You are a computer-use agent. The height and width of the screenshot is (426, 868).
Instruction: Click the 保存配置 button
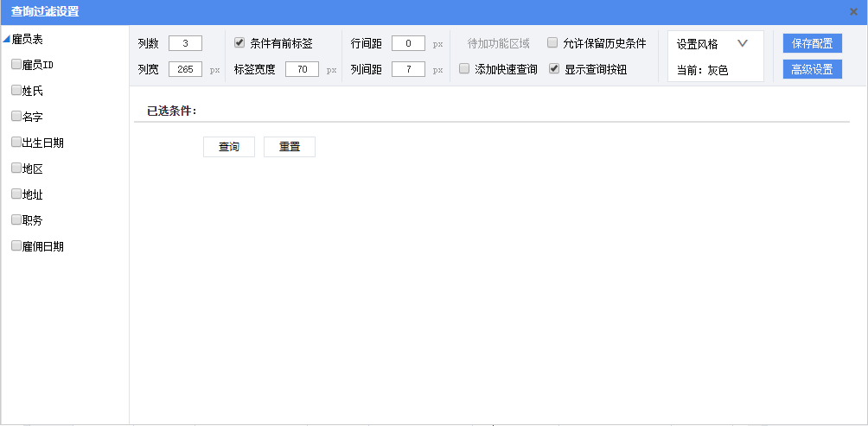812,43
